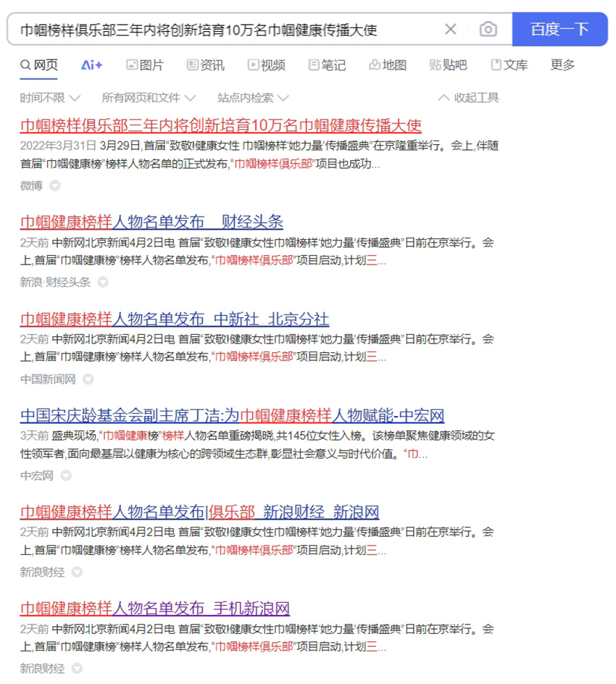Collapse the tools with 收起工具
Viewport: 616px width, 684px height.
(x=469, y=98)
